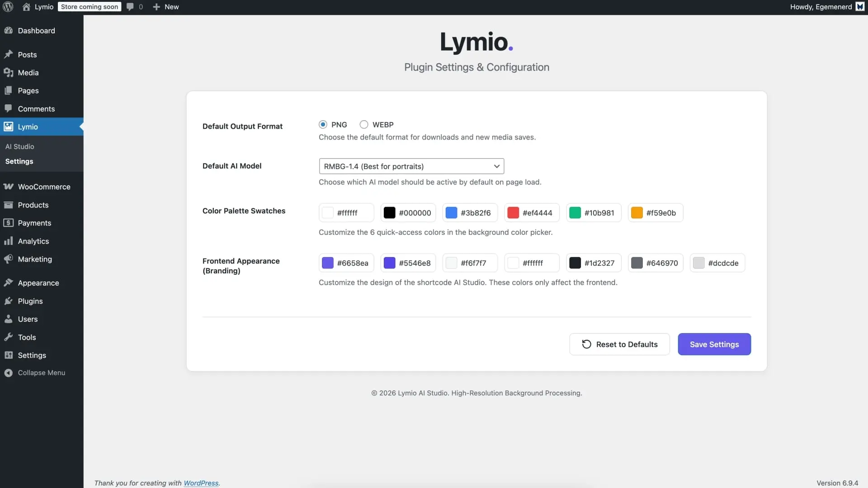Click the black #000000 palette swatch
The image size is (868, 488).
(389, 213)
